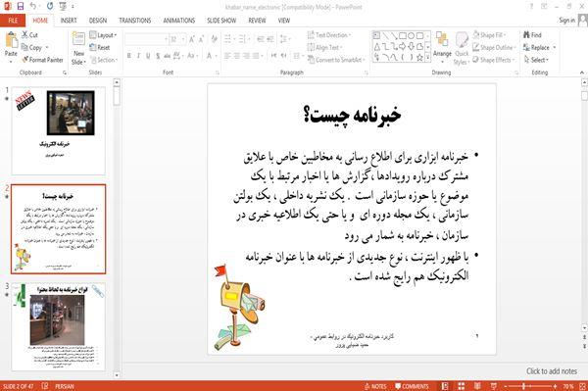Expand the font size dropdown
This screenshot has width=588, height=391.
pos(183,39)
